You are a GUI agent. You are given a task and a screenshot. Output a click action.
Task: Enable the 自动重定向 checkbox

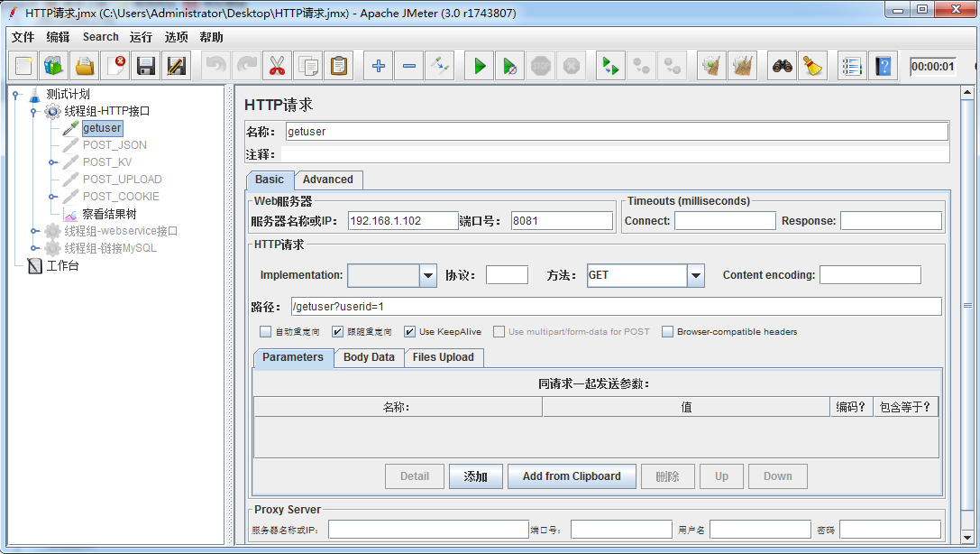pos(266,331)
